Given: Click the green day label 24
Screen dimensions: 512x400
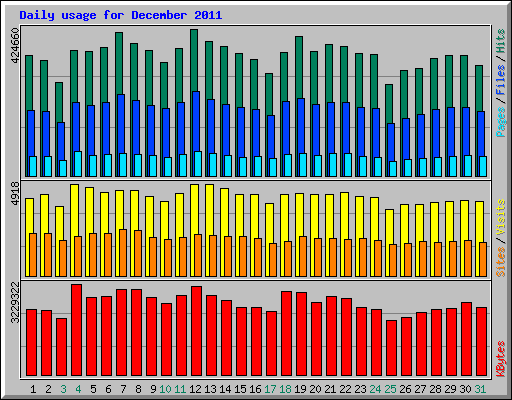Looking at the screenshot, I should pos(375,389).
